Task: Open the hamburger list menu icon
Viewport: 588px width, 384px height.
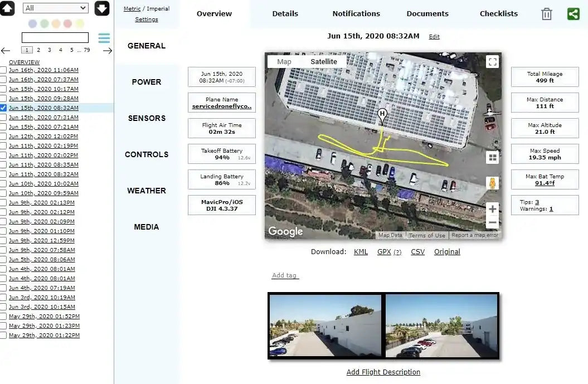Action: [x=104, y=38]
